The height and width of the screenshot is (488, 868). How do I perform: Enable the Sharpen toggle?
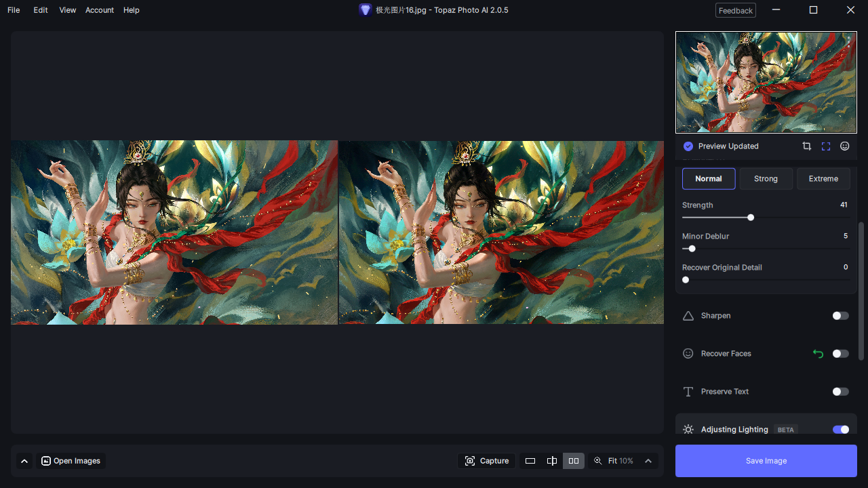840,316
